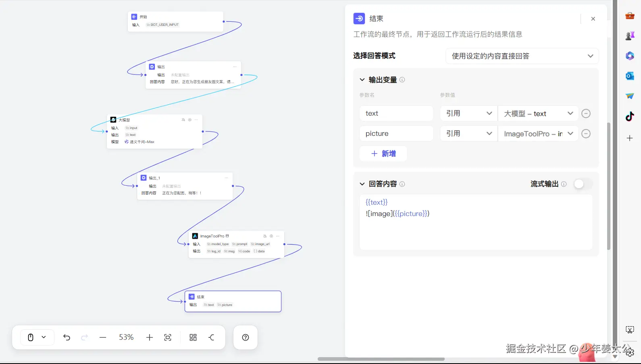
Task: Fit the workflow to view
Action: tap(168, 337)
